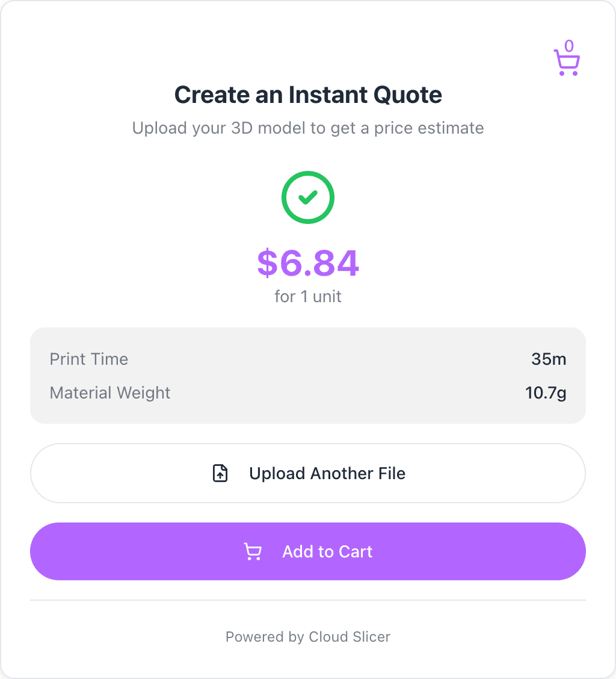
Task: Select the 35m print time value
Action: [549, 359]
